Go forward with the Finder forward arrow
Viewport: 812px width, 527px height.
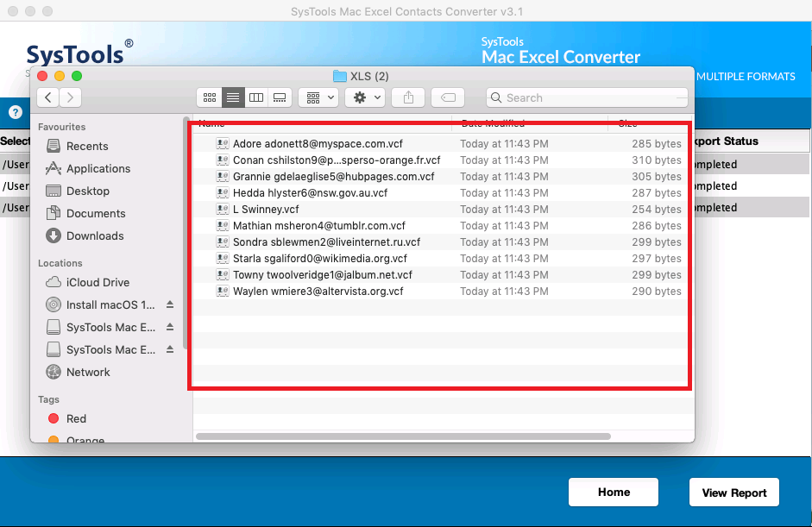pos(71,97)
